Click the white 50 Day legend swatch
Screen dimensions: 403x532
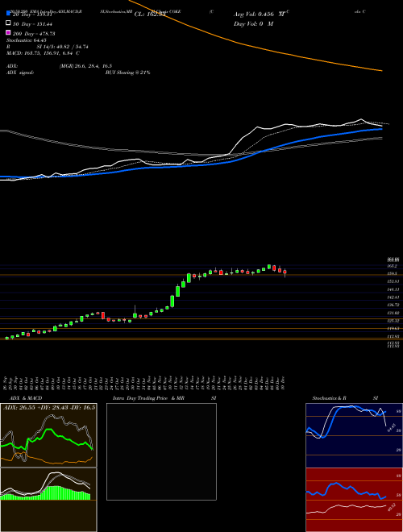[x=8, y=23]
